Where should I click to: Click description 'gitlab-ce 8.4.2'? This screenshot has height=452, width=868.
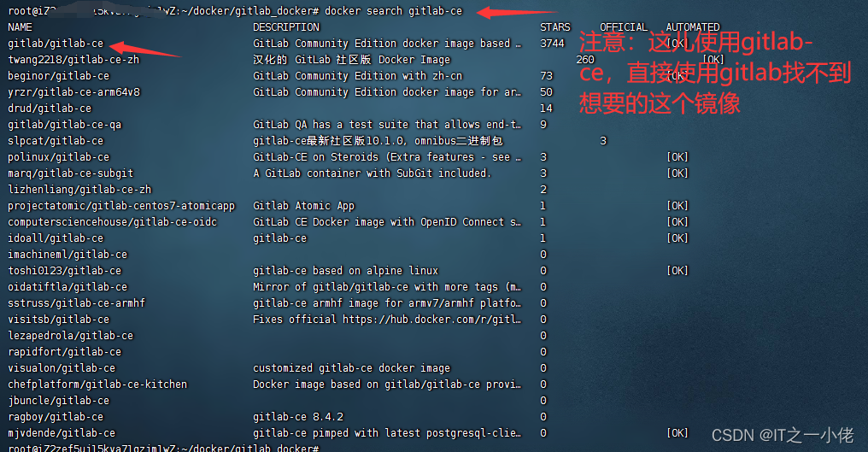(x=298, y=417)
